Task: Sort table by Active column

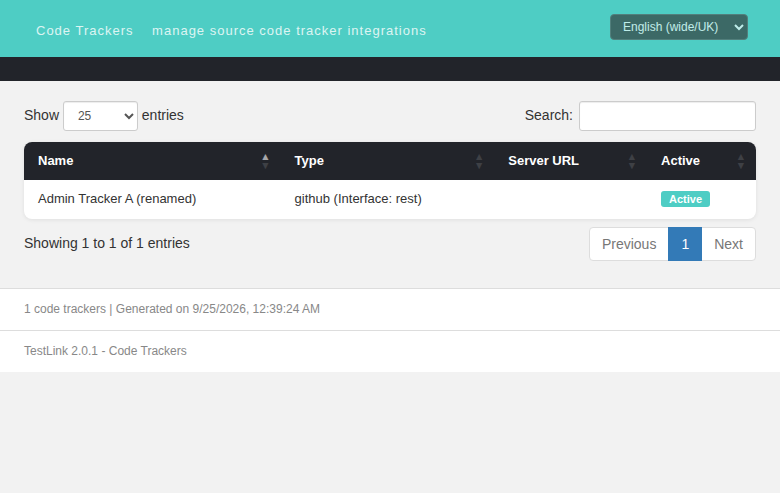Action: (x=701, y=161)
